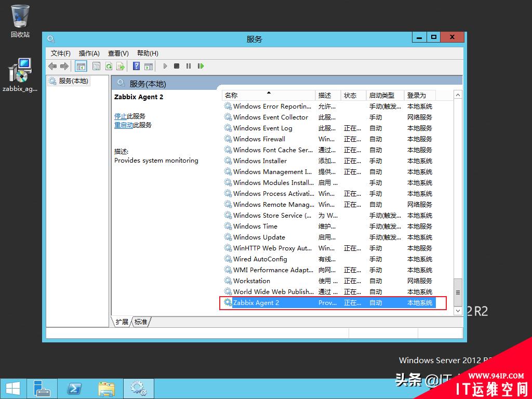The image size is (532, 399).
Task: Open the 文件(F) menu
Action: [x=60, y=54]
